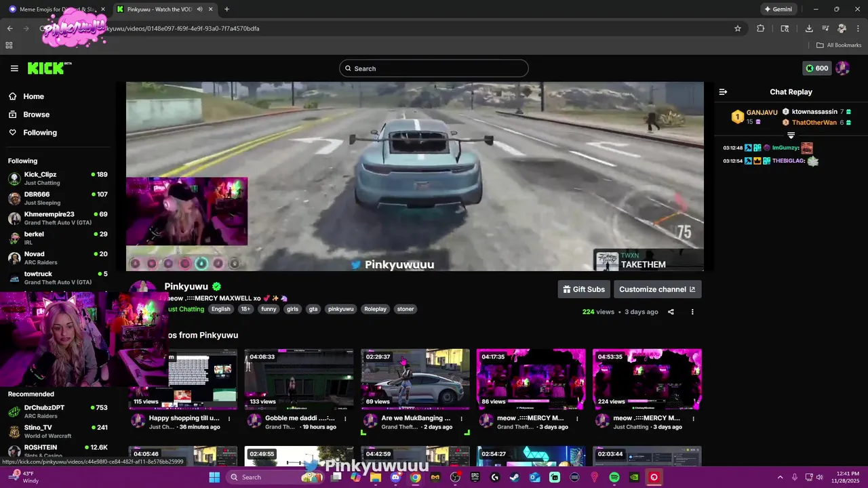868x488 pixels.
Task: Share this video via share icon
Action: click(671, 312)
